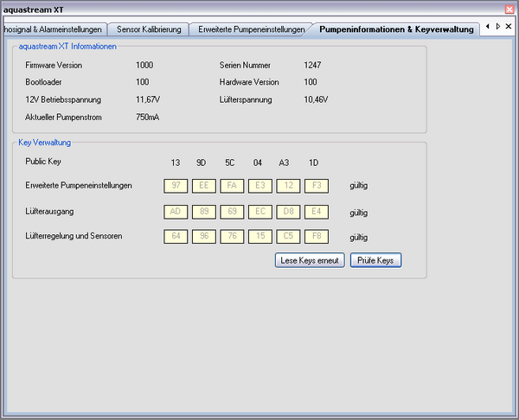The height and width of the screenshot is (420, 519).
Task: Click the Lüfterregelung und Sensoren label
Action: coord(74,236)
